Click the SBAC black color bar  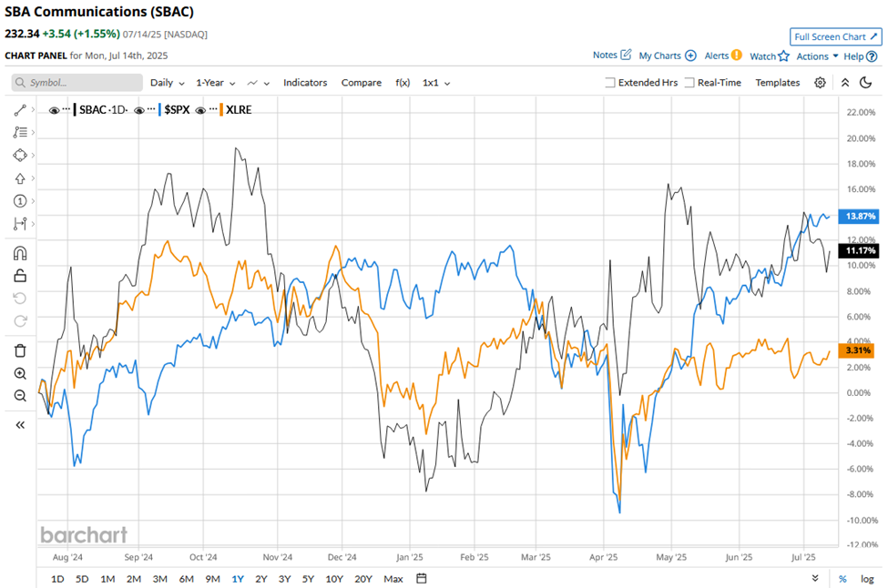(x=75, y=110)
